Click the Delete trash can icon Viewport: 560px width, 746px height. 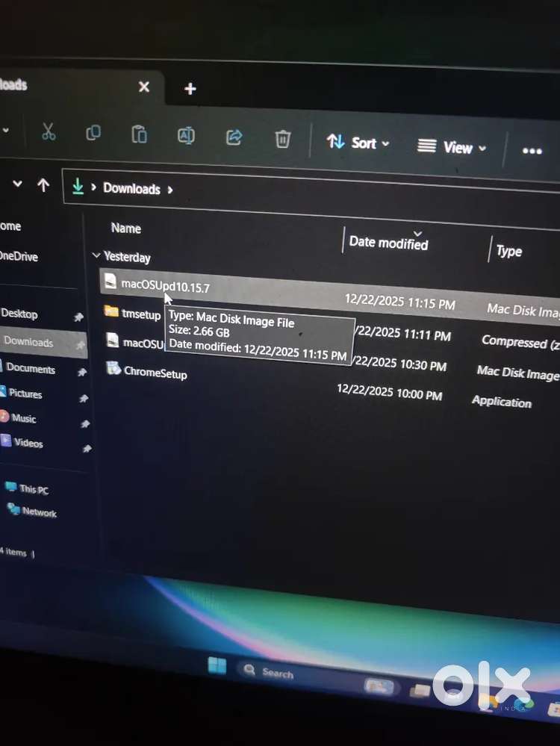click(282, 139)
